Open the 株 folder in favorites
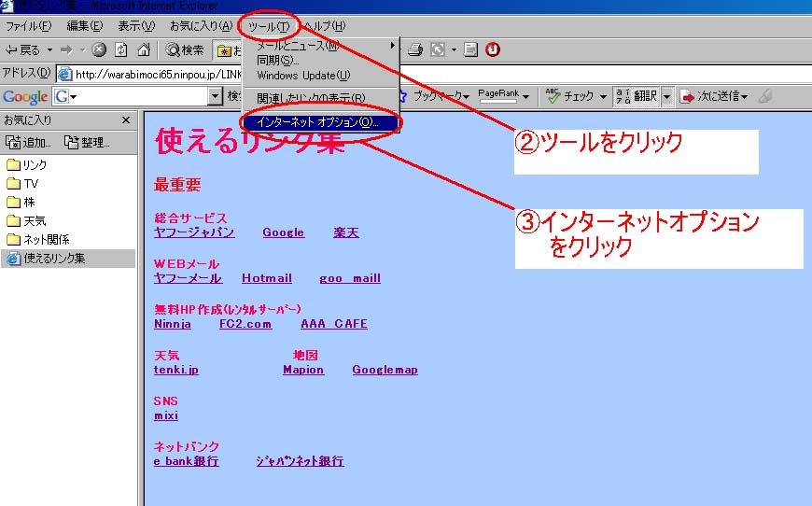 tap(21, 203)
